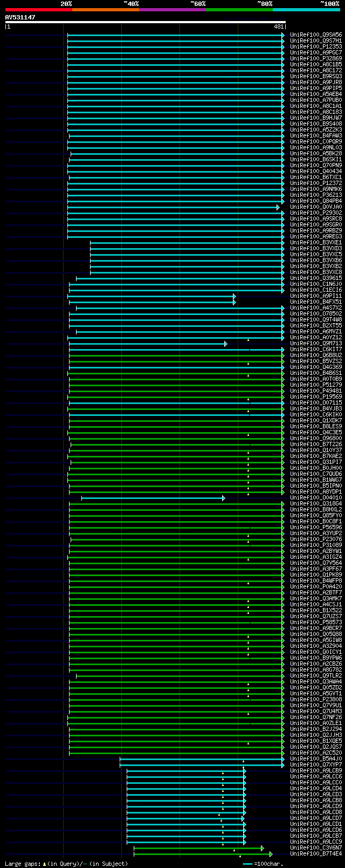Select hit UniRef100_P32869
The image size is (345, 868).
tap(316, 58)
